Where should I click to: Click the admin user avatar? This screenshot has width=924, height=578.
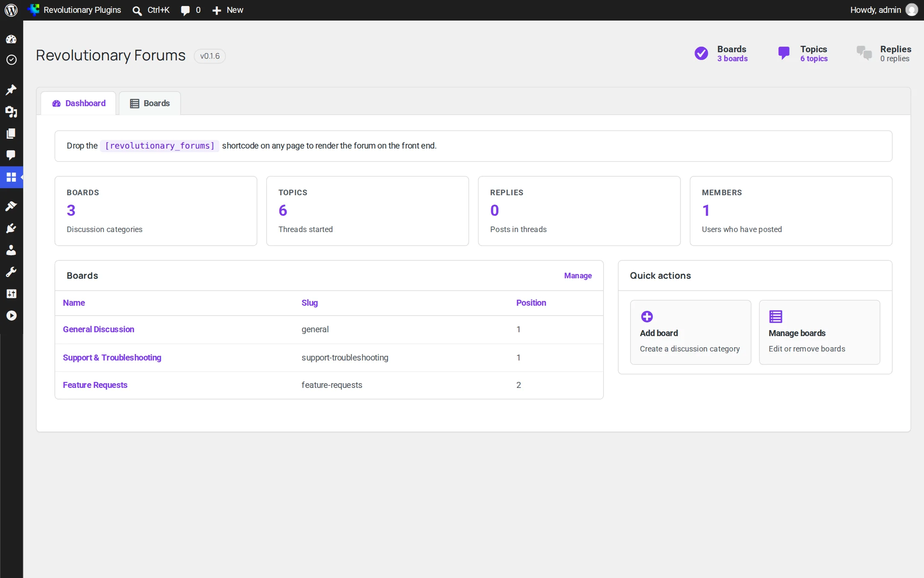912,10
